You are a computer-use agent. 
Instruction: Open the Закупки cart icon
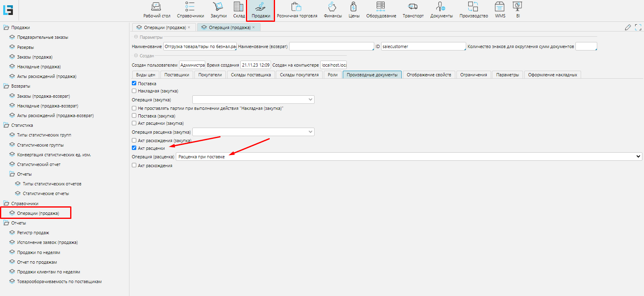(218, 7)
